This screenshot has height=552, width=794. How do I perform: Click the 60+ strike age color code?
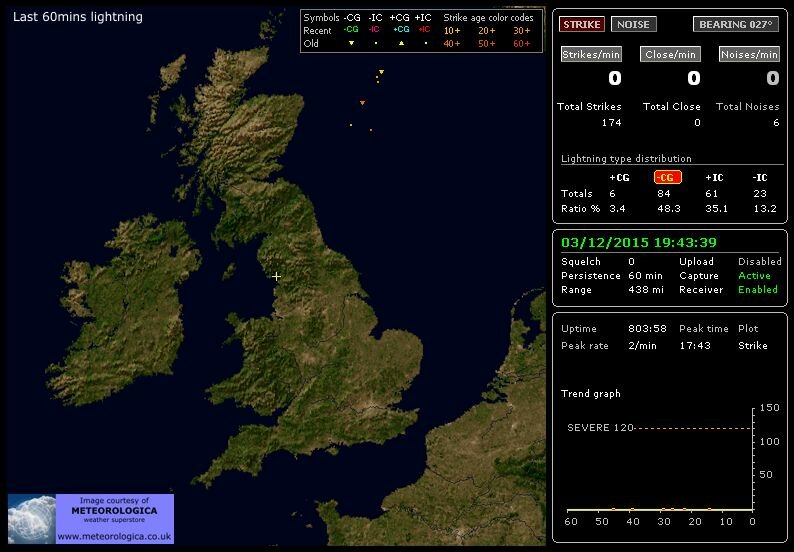tap(522, 44)
